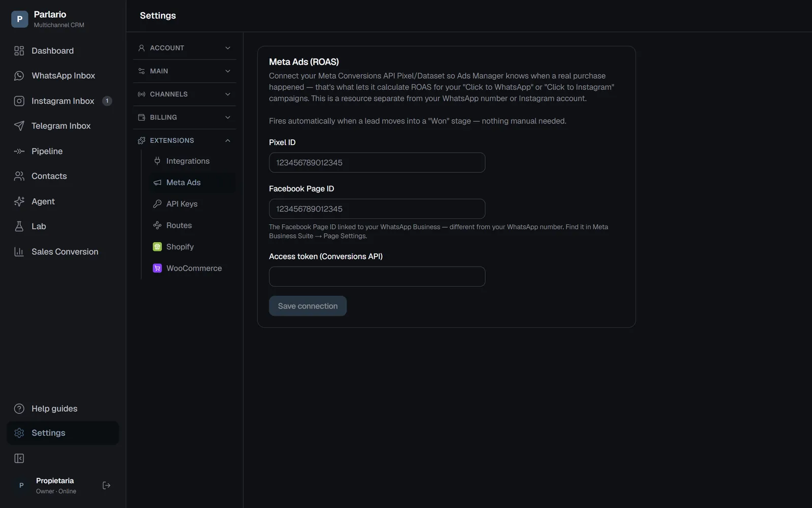Focus the Access token input field
Viewport: 812px width, 508px height.
(x=377, y=277)
